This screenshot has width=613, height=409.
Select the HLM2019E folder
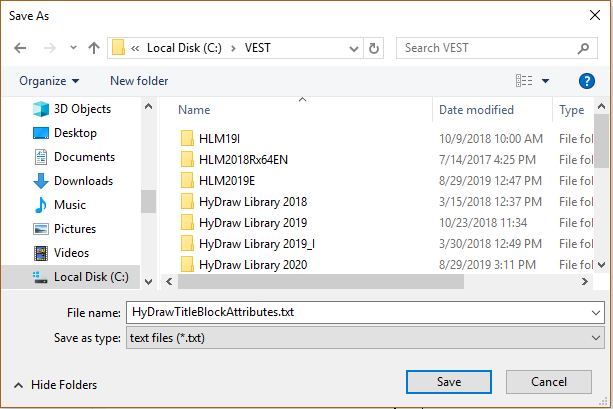(x=218, y=181)
